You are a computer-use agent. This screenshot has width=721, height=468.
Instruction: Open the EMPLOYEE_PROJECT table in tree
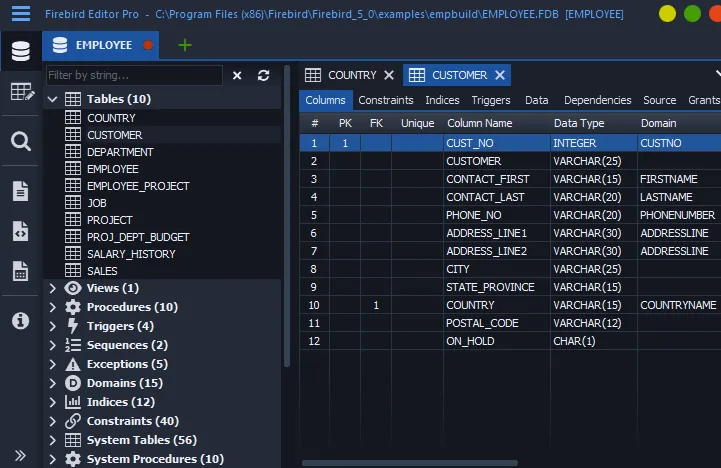click(138, 186)
